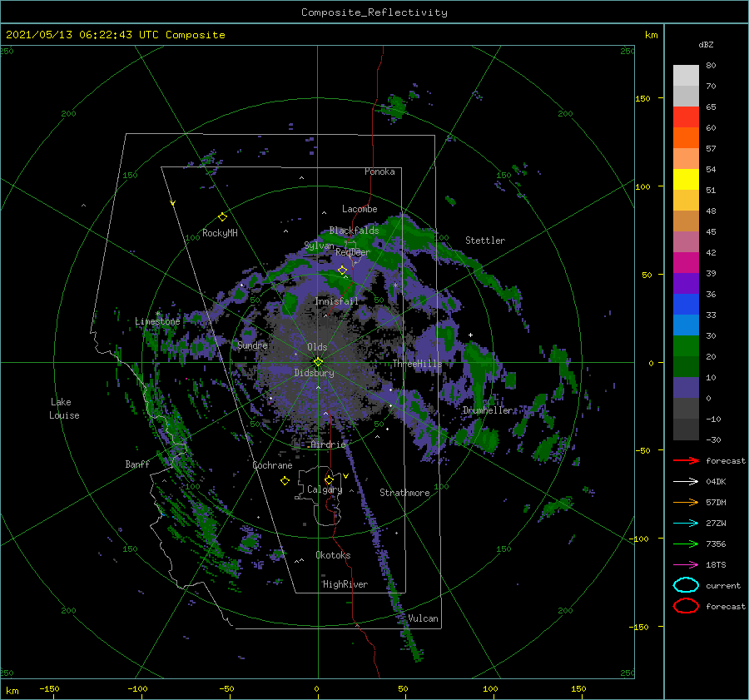Click the Lacombe town label
This screenshot has width=749, height=700.
click(360, 209)
